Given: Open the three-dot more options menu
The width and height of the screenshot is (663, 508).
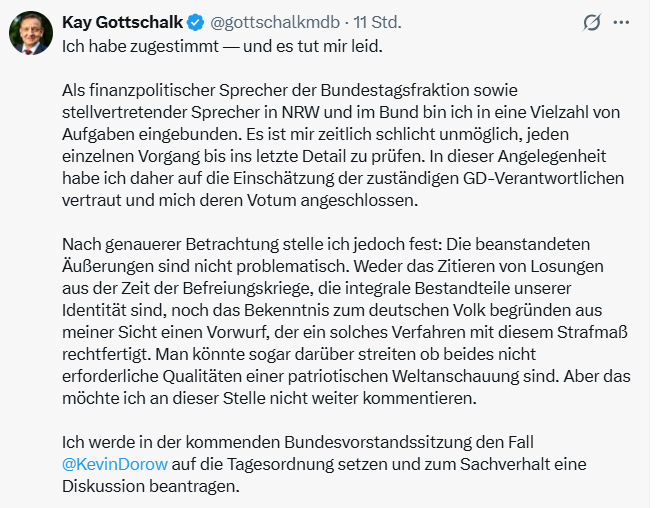Looking at the screenshot, I should click(x=622, y=22).
